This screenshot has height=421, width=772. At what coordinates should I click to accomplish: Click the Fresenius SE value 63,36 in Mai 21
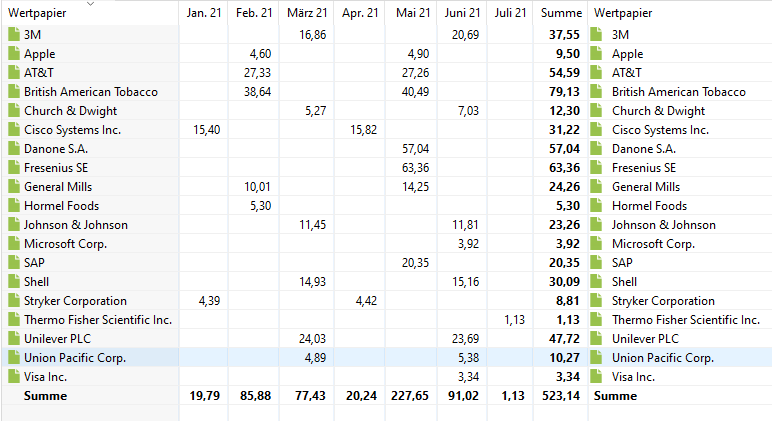tap(416, 167)
